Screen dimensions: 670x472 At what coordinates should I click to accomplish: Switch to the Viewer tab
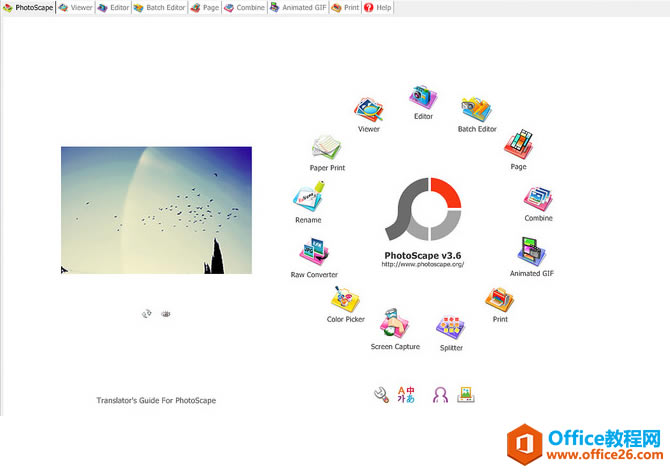[76, 8]
